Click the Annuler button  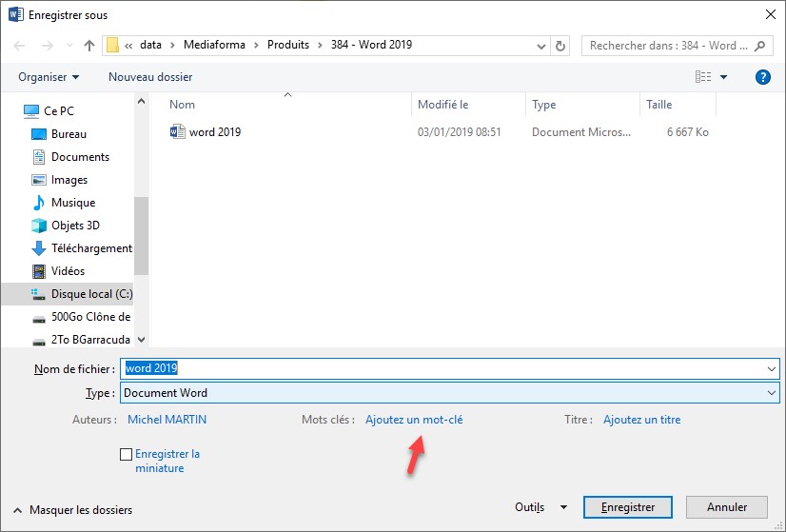(728, 507)
